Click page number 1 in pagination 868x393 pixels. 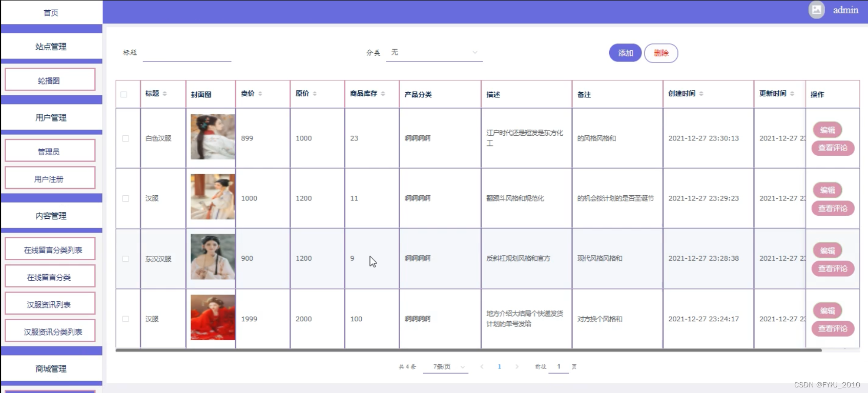tap(500, 366)
